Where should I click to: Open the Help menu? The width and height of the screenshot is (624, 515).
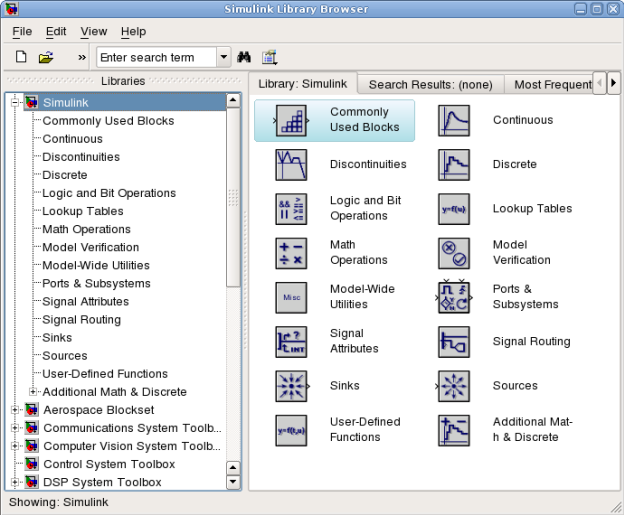133,31
